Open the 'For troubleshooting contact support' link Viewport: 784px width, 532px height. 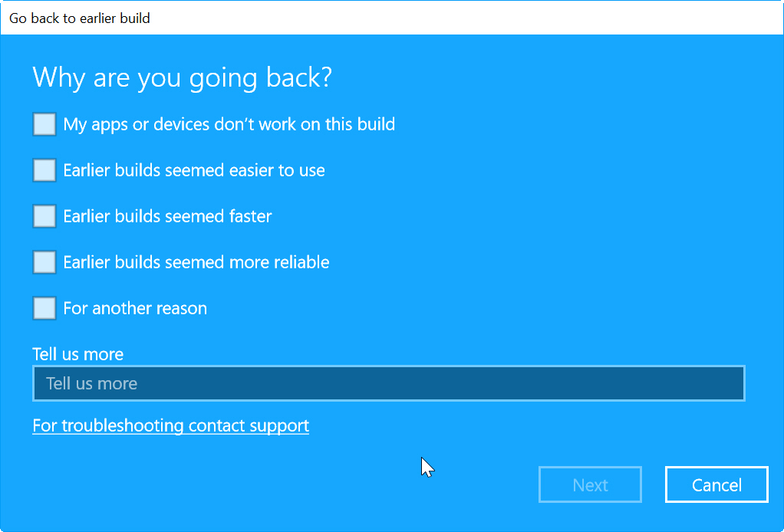pos(170,425)
